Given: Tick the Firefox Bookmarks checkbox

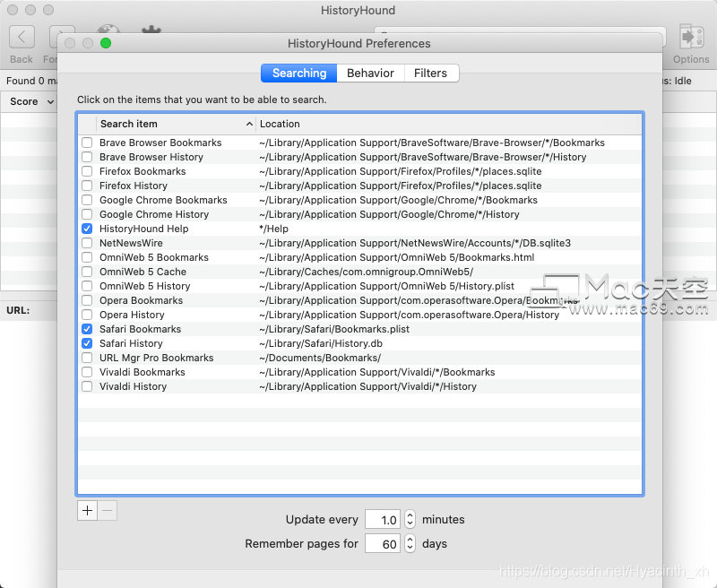Looking at the screenshot, I should [87, 171].
